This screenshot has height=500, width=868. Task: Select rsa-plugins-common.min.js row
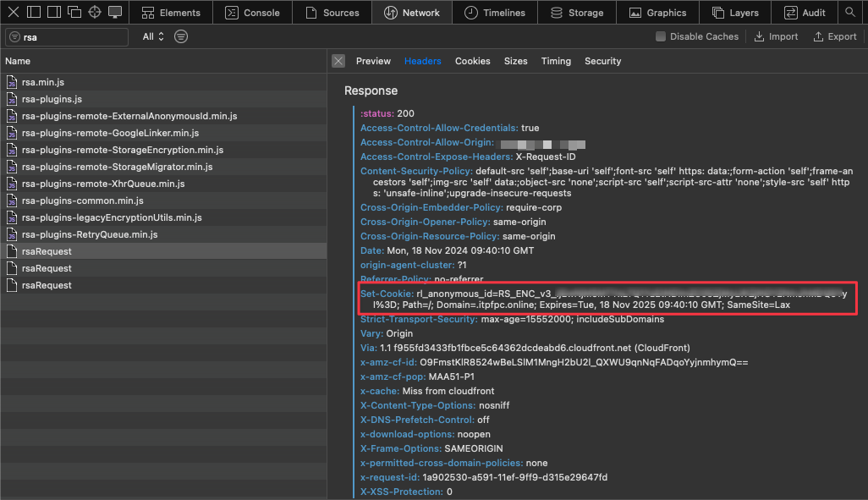pos(163,201)
